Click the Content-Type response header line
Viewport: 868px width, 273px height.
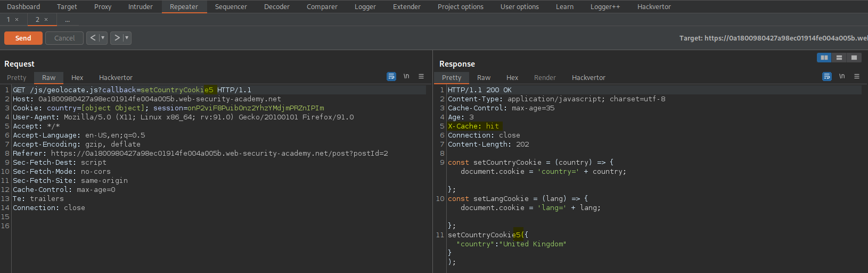(556, 99)
